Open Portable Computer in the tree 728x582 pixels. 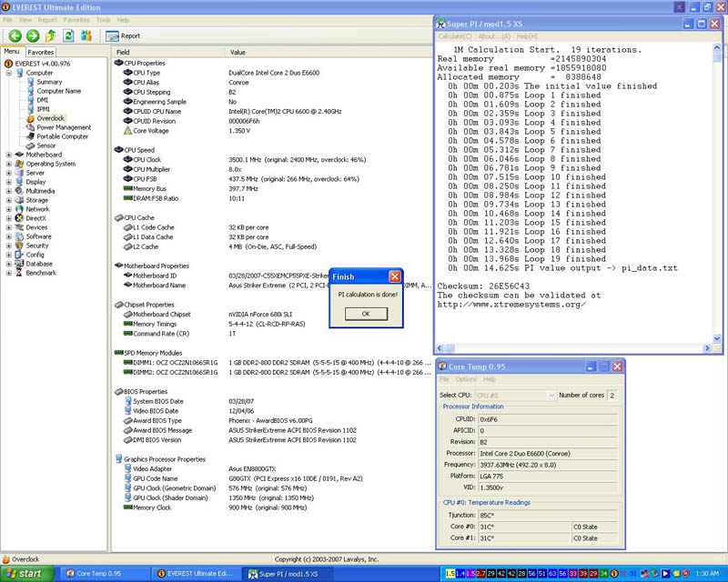pyautogui.click(x=62, y=136)
